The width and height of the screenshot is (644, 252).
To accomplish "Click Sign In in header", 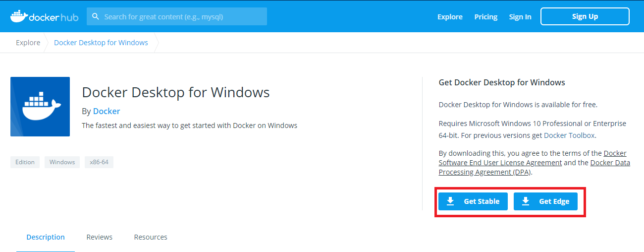I will 520,17.
